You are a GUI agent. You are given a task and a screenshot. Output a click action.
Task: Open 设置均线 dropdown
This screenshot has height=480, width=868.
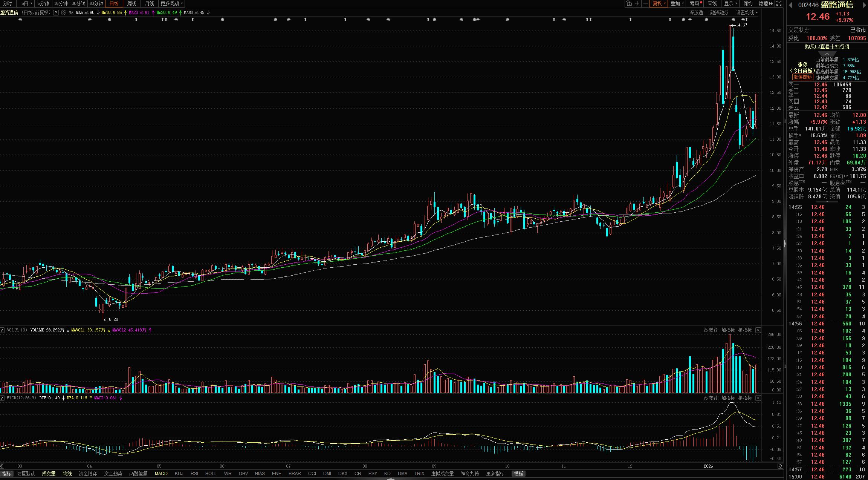pyautogui.click(x=747, y=12)
